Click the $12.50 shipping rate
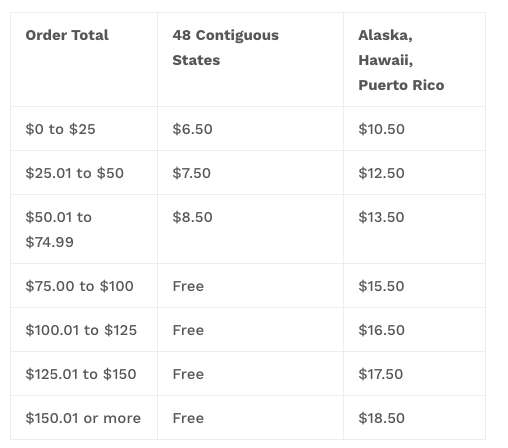The width and height of the screenshot is (508, 448). pyautogui.click(x=381, y=173)
